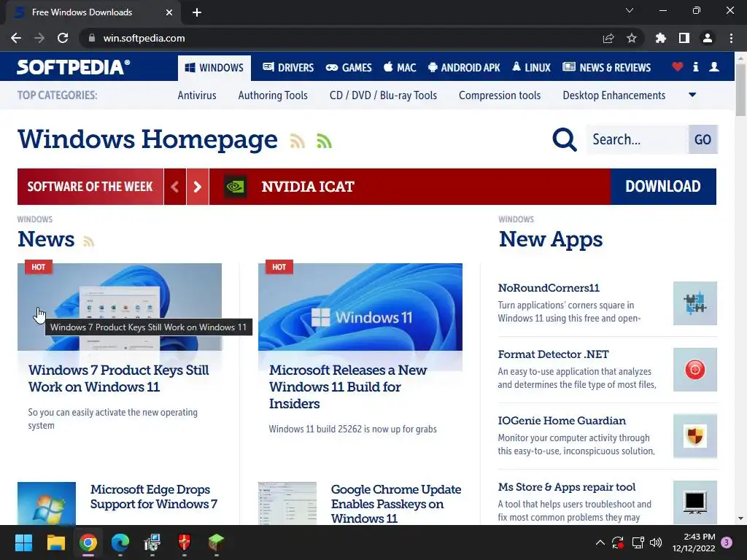Open the IOGenie Home Guardian shield icon
Image resolution: width=747 pixels, height=560 pixels.
[x=694, y=436]
